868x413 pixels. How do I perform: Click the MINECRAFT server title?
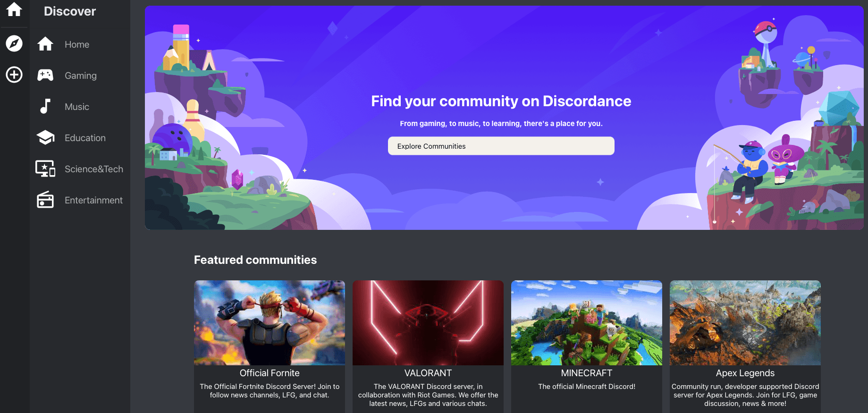587,373
